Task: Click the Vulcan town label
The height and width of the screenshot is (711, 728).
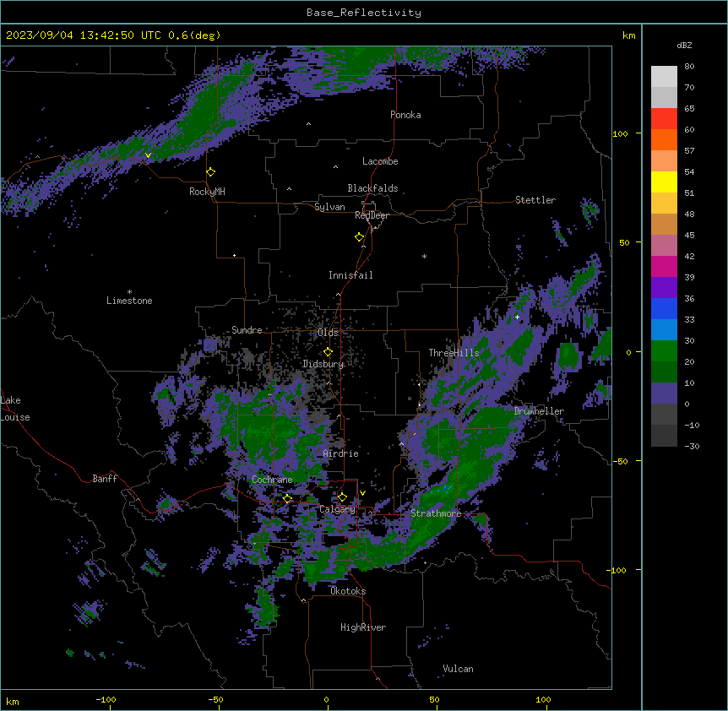Action: click(x=458, y=669)
